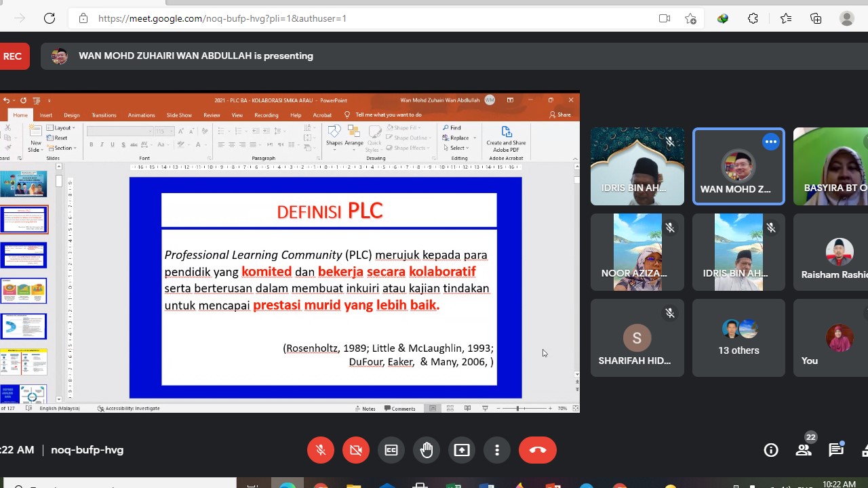Toggle Underline formatting
The width and height of the screenshot is (868, 488).
click(113, 144)
